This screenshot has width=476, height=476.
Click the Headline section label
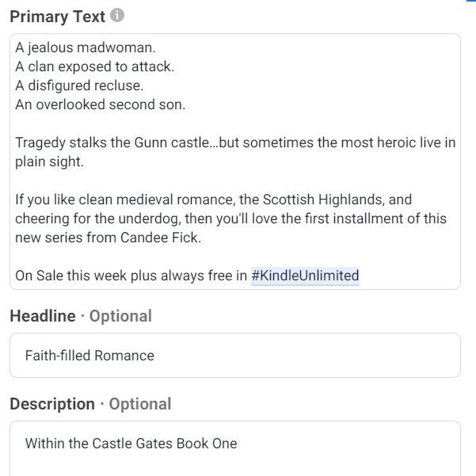click(43, 316)
